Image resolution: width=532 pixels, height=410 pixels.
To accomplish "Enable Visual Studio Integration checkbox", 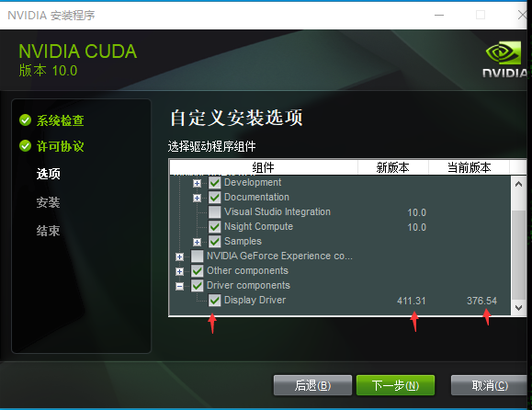I will 214,211.
